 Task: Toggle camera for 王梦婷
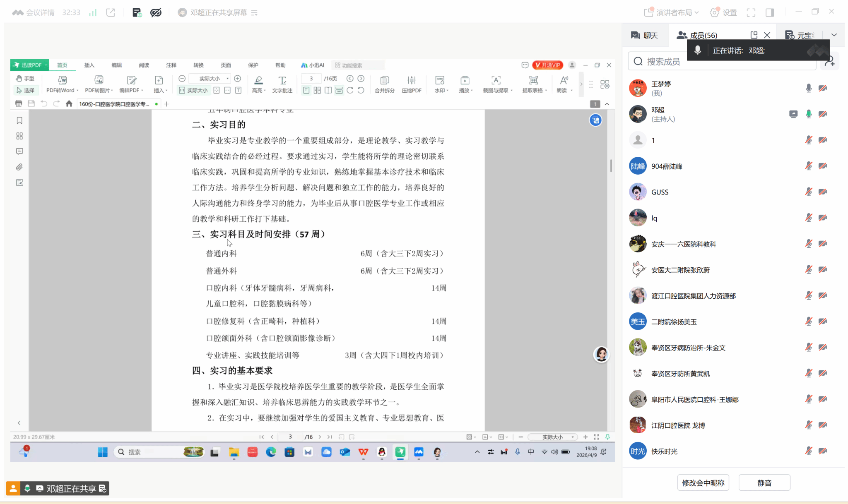823,88
